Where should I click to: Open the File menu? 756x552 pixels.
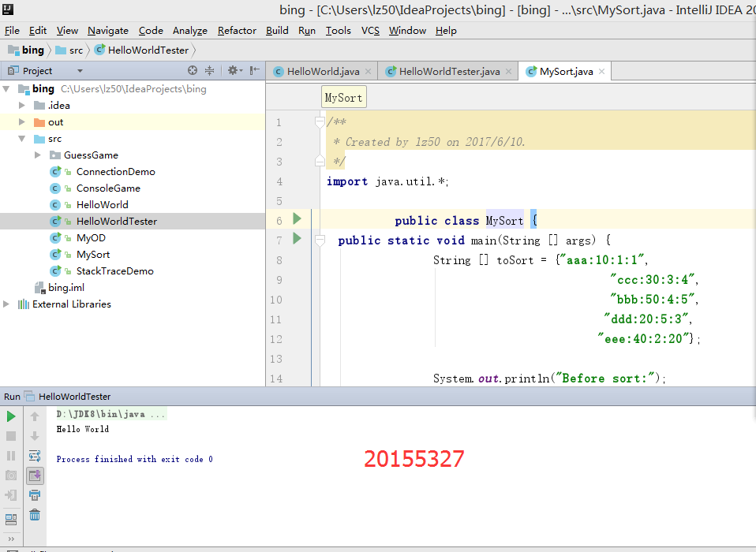click(x=12, y=30)
